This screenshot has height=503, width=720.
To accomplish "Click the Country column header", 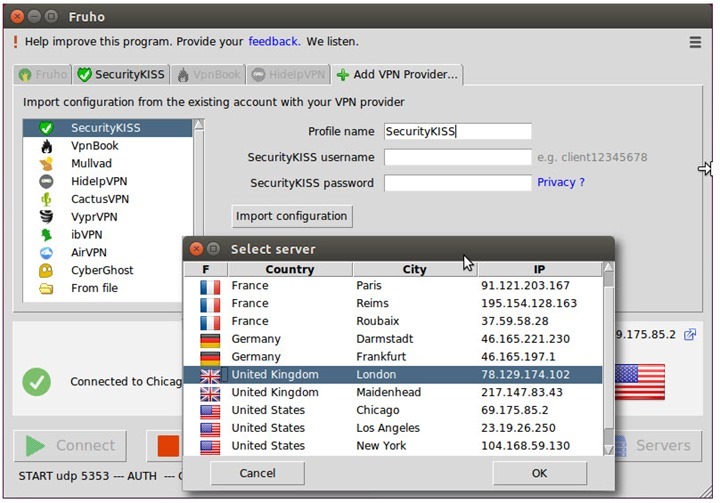I will coord(290,269).
